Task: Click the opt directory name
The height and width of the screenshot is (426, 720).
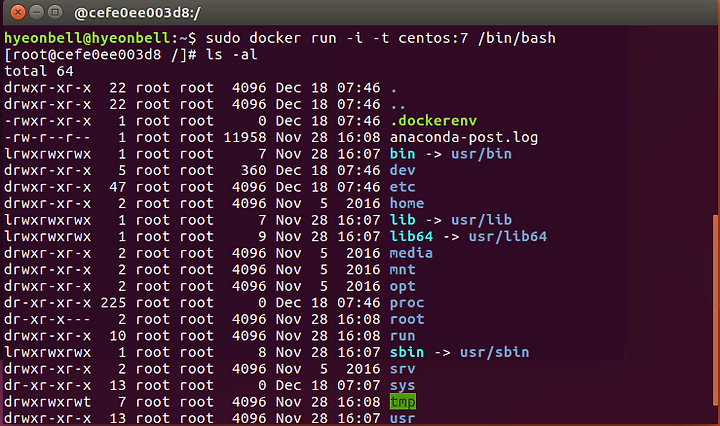Action: [x=403, y=286]
